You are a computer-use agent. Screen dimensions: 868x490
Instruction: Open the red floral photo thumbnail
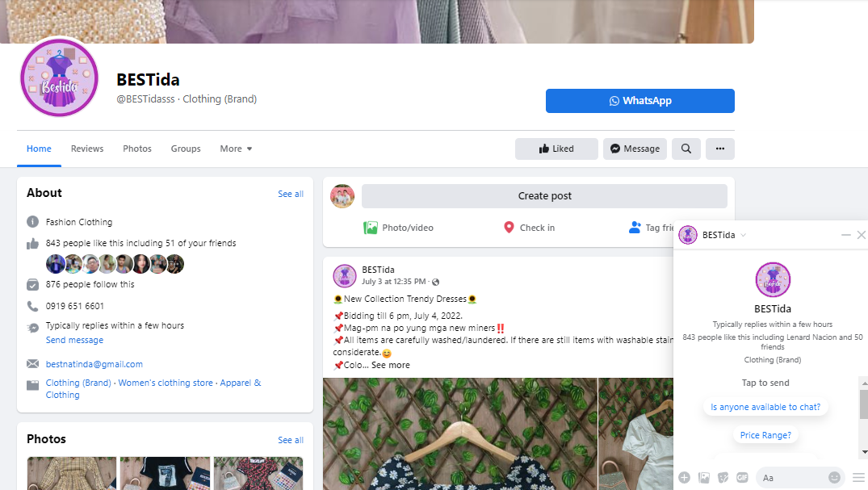click(x=258, y=473)
